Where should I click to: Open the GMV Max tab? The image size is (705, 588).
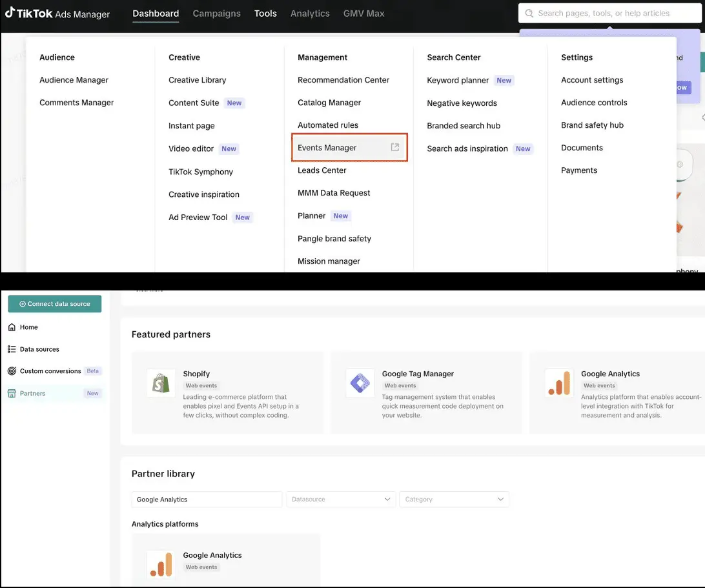(363, 14)
